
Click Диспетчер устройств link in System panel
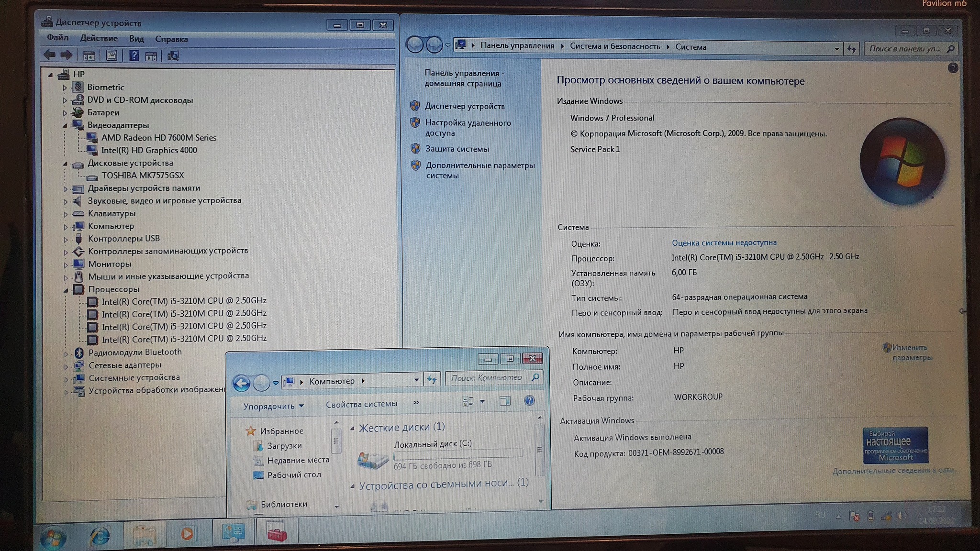(465, 106)
